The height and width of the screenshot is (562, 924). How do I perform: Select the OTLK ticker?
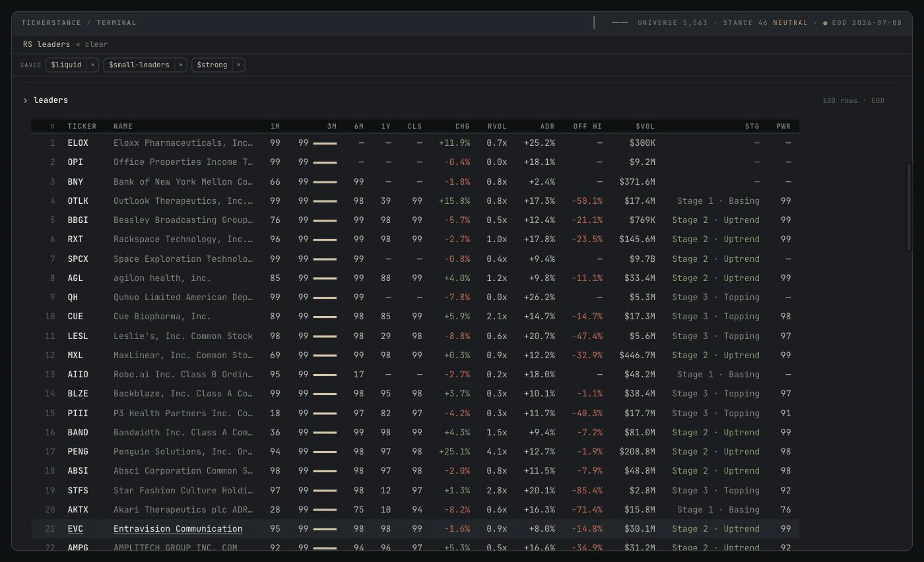(x=78, y=201)
